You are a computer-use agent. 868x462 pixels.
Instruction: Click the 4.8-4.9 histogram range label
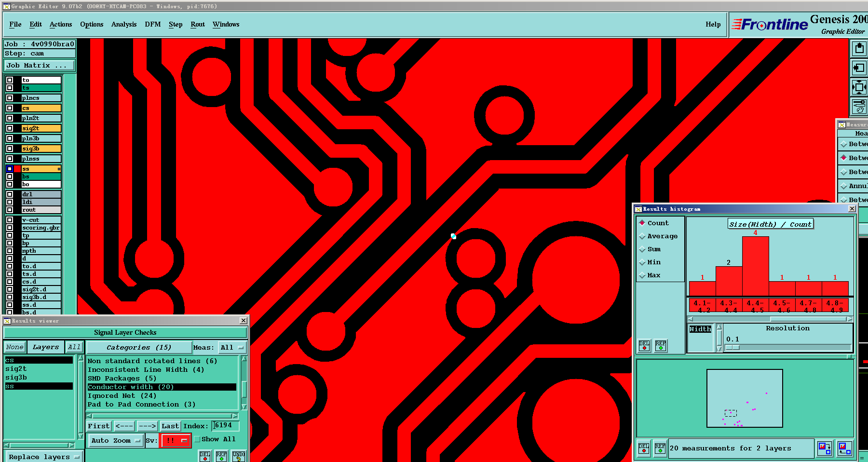835,306
